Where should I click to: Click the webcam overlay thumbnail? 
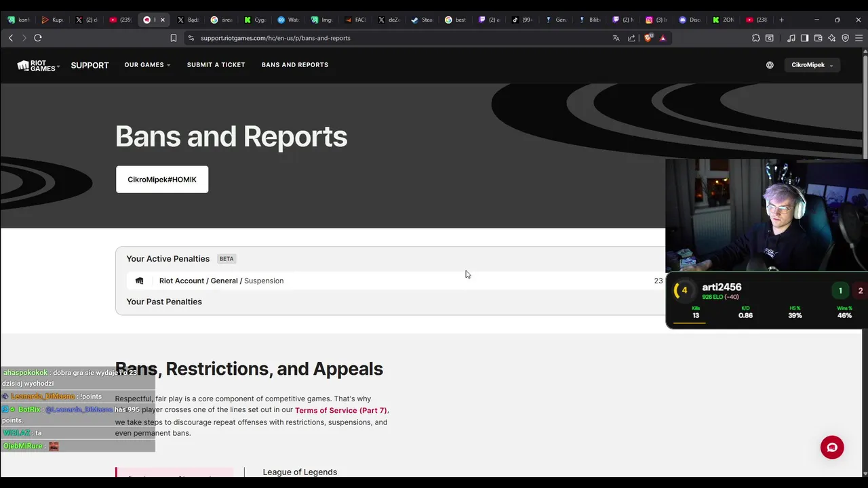pyautogui.click(x=766, y=216)
